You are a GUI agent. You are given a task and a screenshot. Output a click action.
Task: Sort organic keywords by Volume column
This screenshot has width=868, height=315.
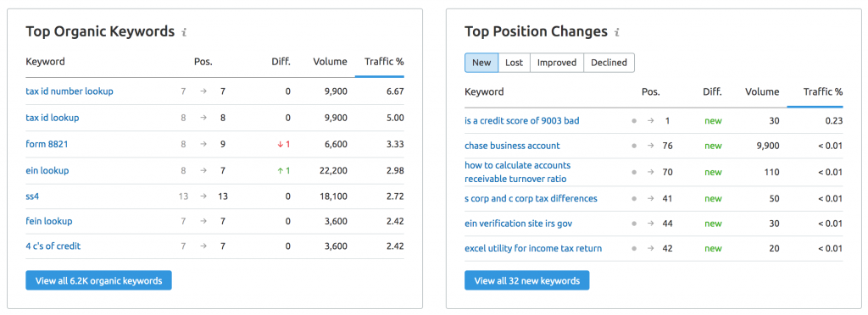click(x=330, y=61)
